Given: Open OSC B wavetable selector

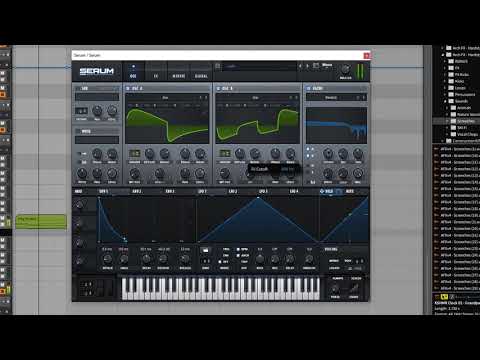Looking at the screenshot, I should [x=256, y=98].
